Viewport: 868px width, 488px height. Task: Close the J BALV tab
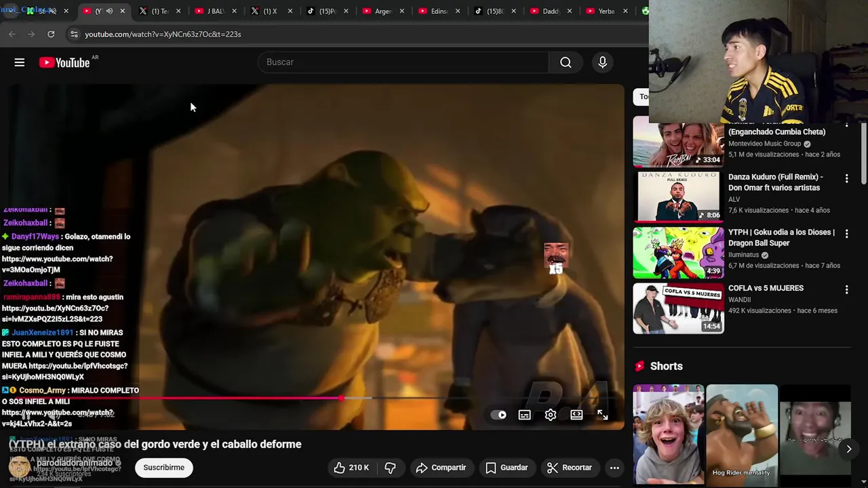click(x=234, y=11)
